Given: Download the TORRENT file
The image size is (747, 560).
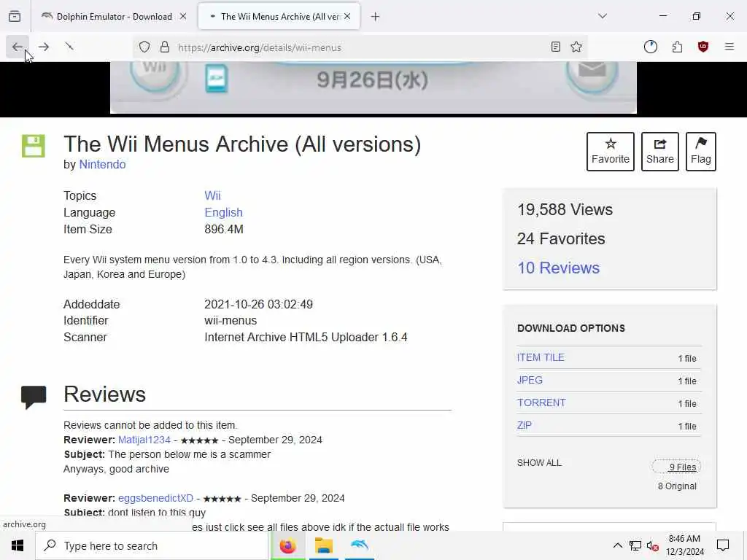Looking at the screenshot, I should (x=542, y=402).
